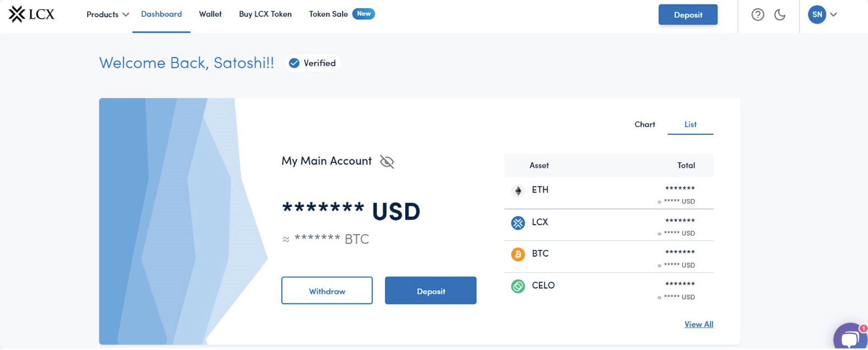Click the Bitcoin asset icon
This screenshot has width=868, height=350.
518,255
